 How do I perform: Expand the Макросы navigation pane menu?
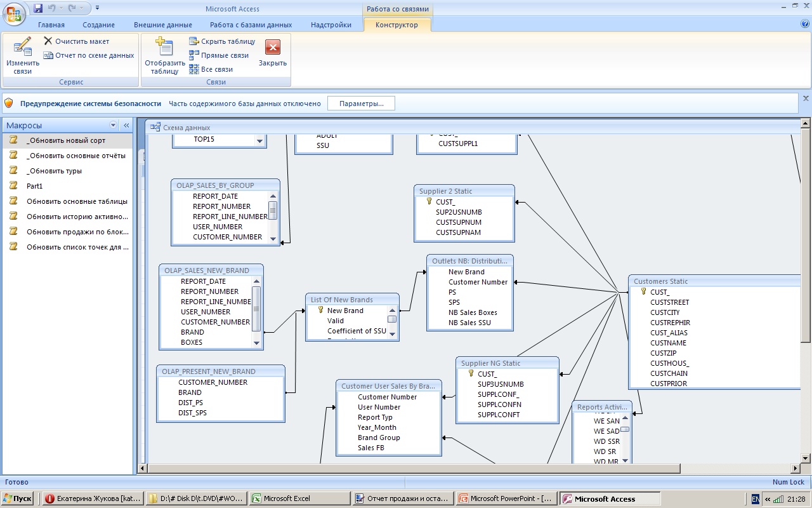[114, 126]
